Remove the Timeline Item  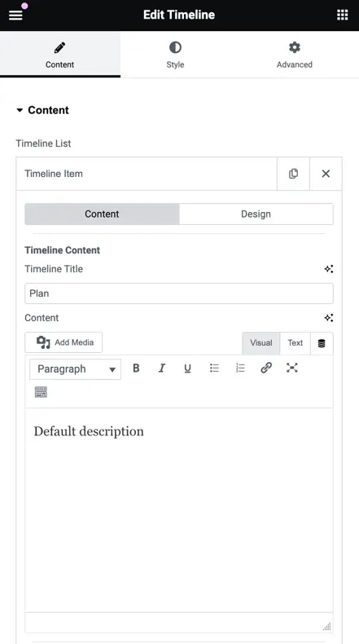326,174
